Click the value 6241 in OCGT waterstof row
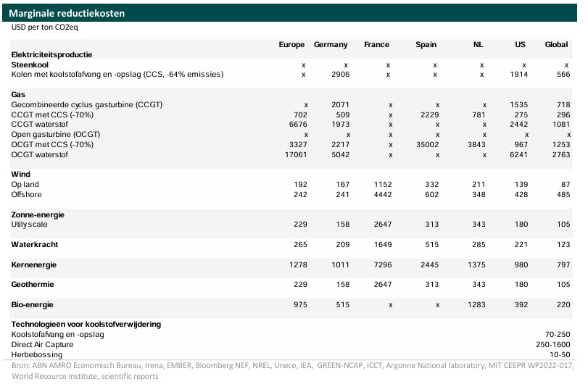Screen dimensions: 588x384 [x=518, y=154]
